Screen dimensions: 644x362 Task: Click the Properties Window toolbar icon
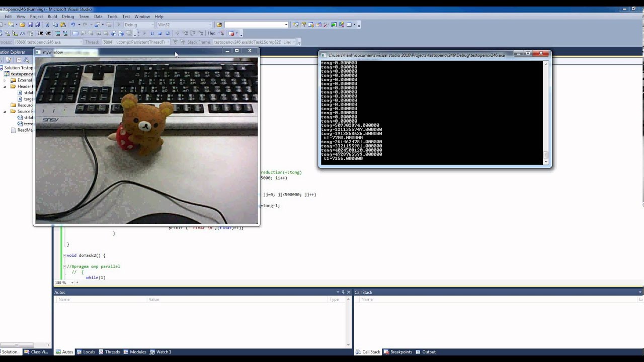[x=303, y=25]
